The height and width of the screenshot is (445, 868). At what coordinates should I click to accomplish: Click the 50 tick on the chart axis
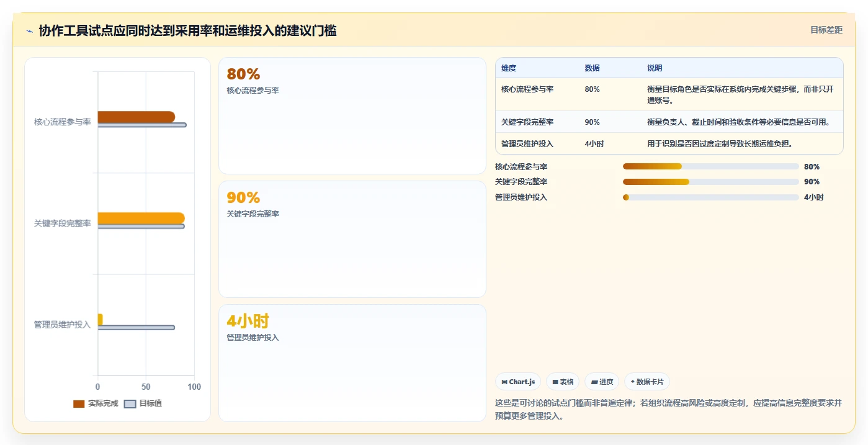coord(146,387)
